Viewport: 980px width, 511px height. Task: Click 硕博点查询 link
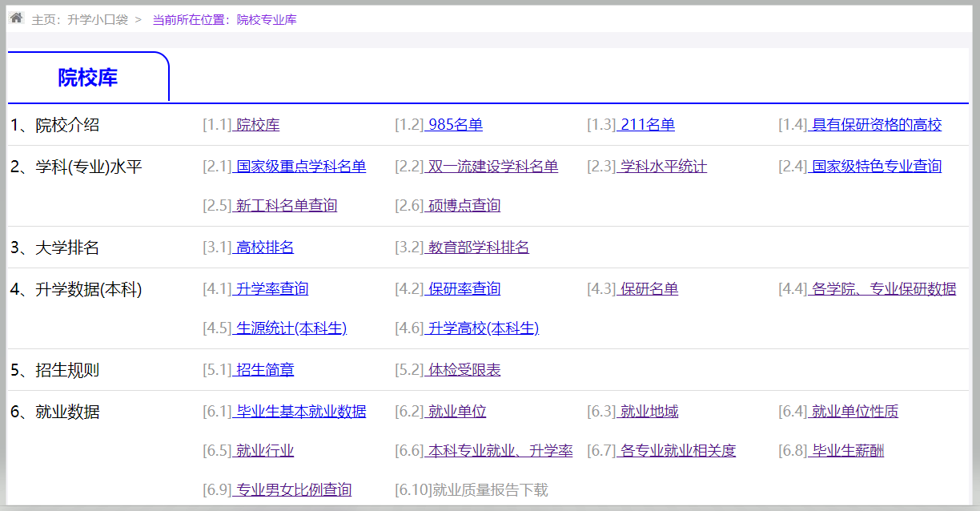463,206
